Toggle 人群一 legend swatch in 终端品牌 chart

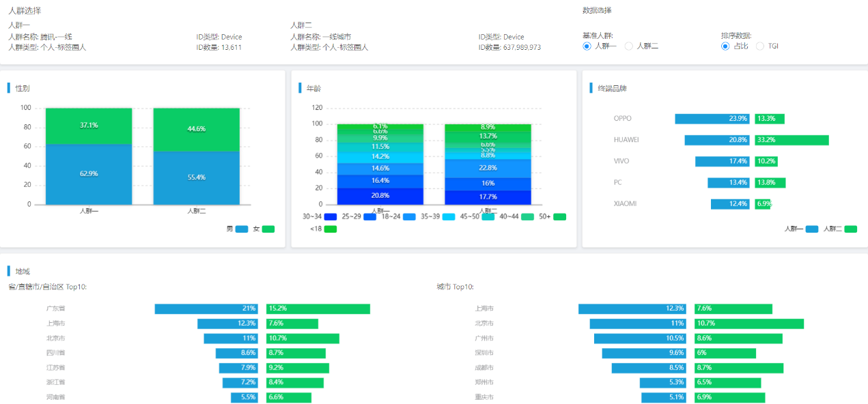pos(812,229)
